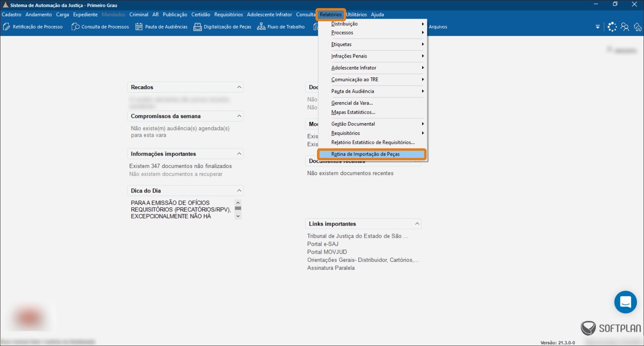Open the chat bubble support button

click(x=625, y=302)
